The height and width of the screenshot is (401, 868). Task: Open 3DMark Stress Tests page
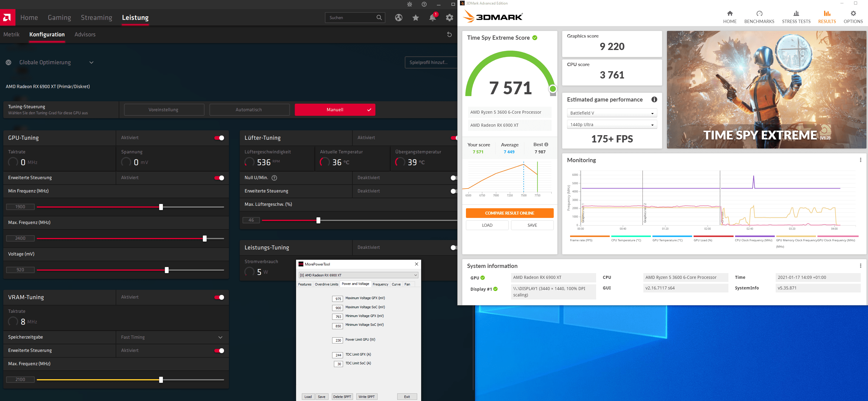pyautogui.click(x=796, y=17)
